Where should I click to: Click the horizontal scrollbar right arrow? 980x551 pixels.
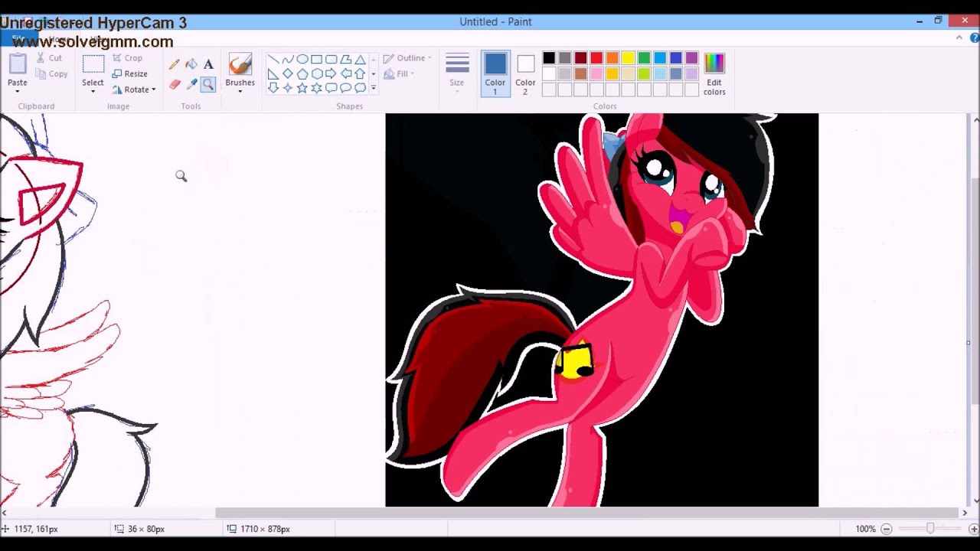pos(964,513)
